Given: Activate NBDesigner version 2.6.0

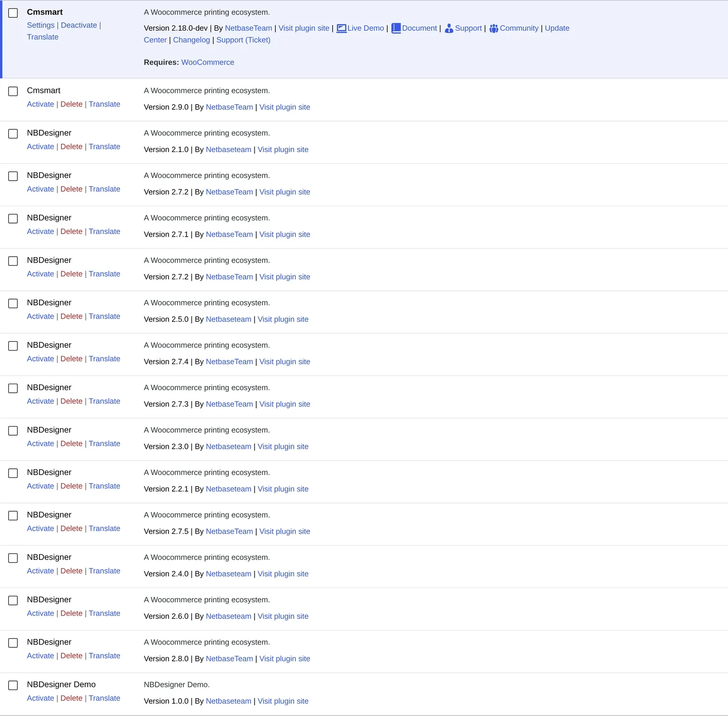Looking at the screenshot, I should tap(40, 613).
